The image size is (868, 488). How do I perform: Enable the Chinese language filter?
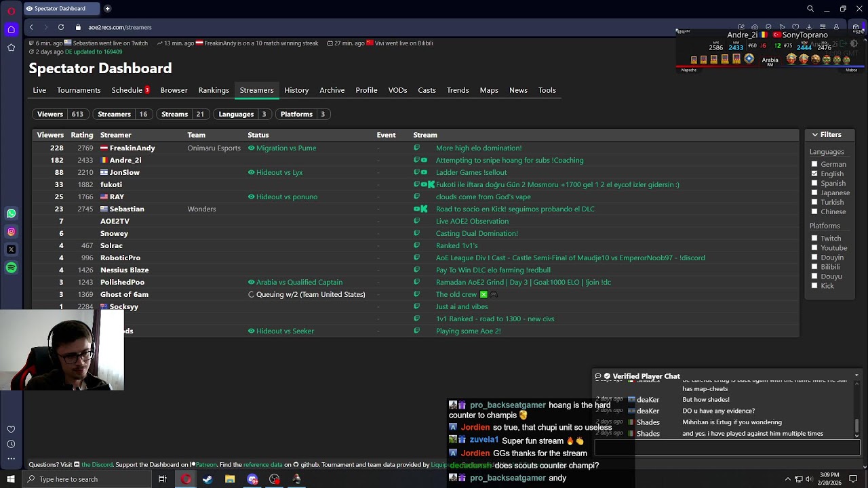814,211
